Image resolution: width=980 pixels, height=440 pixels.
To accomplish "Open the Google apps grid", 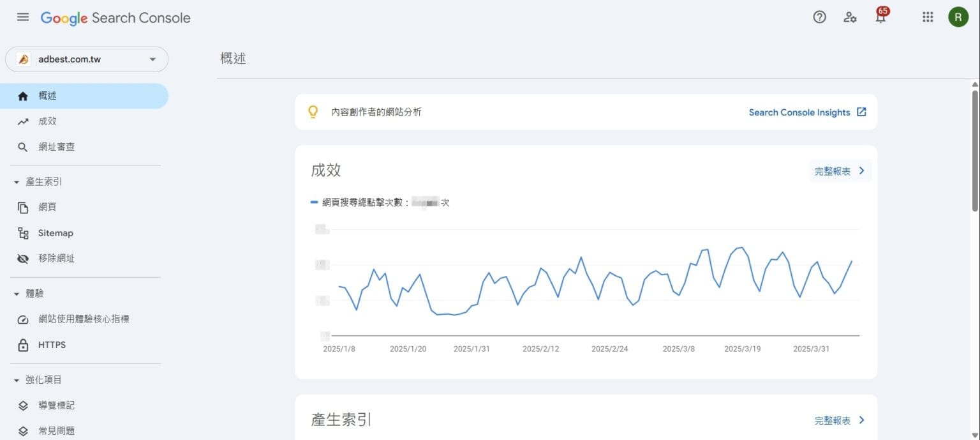I will (928, 17).
